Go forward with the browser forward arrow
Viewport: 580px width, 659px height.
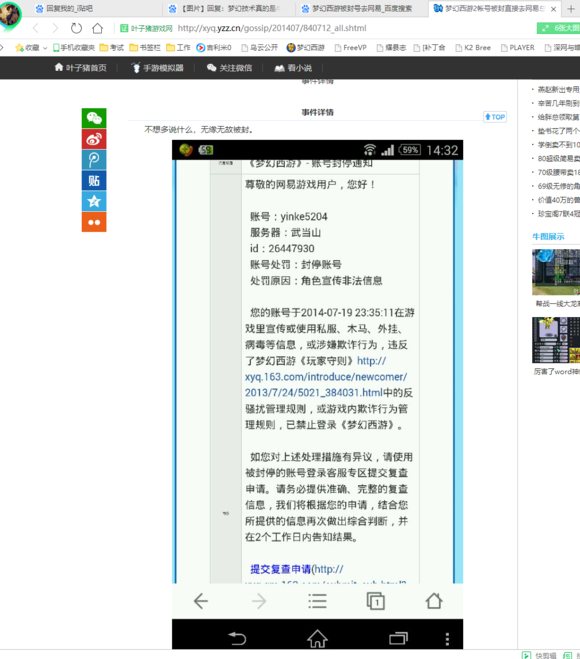(55, 28)
